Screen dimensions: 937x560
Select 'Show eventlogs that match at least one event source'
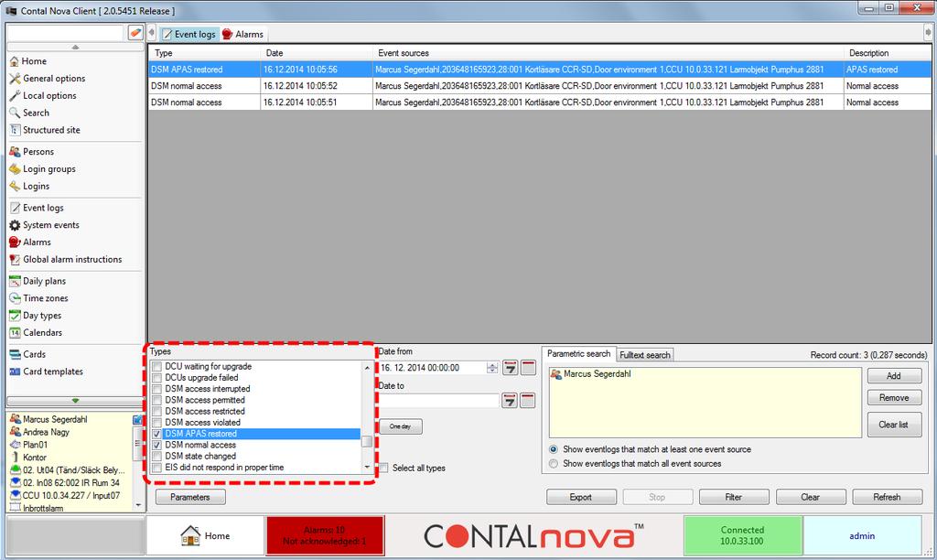pos(554,449)
